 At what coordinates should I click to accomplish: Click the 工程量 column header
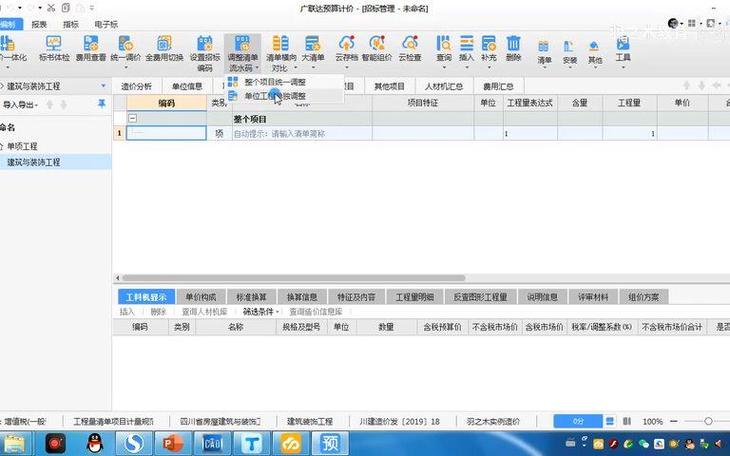click(629, 103)
